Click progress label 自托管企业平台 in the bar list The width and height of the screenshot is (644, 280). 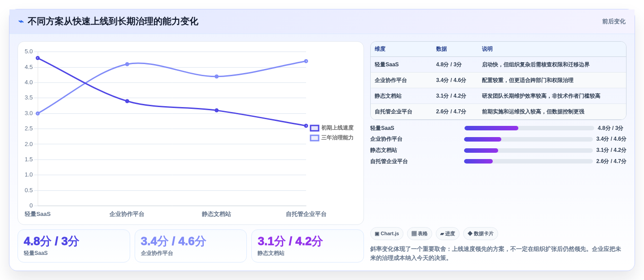click(389, 161)
